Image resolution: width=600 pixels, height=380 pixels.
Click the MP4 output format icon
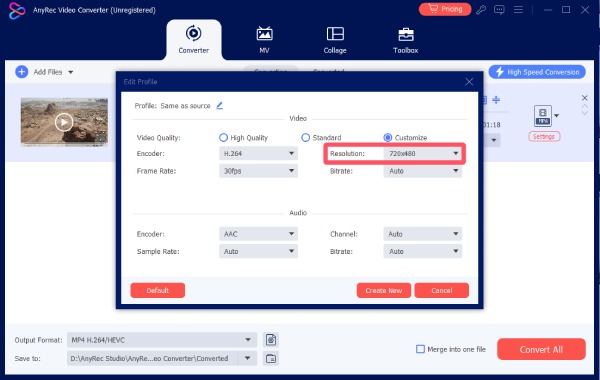click(x=543, y=116)
